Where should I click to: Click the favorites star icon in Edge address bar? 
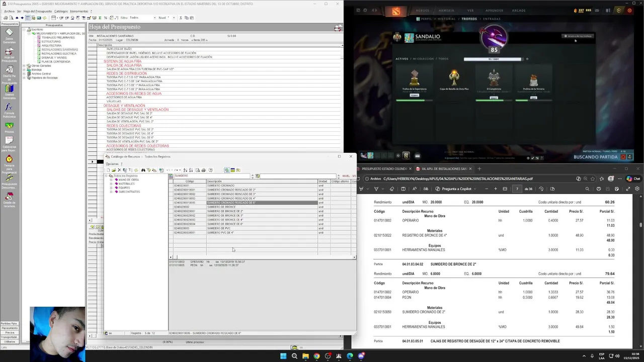[593, 178]
